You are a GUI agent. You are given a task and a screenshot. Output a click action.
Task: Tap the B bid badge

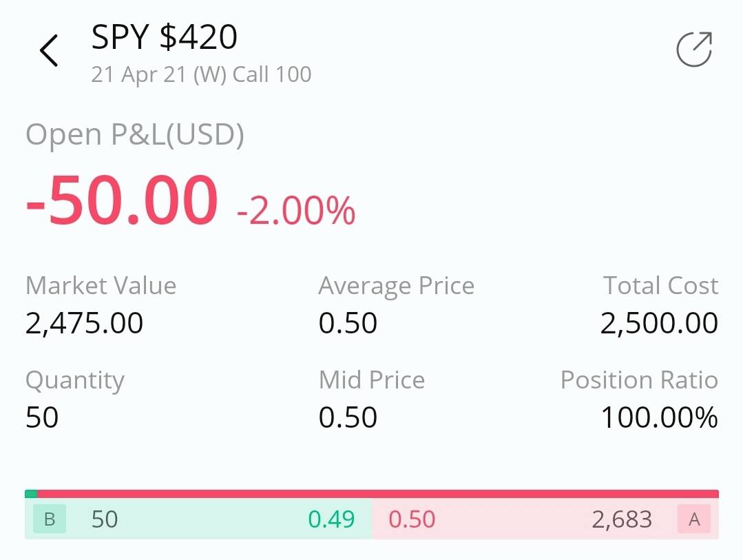tap(48, 519)
